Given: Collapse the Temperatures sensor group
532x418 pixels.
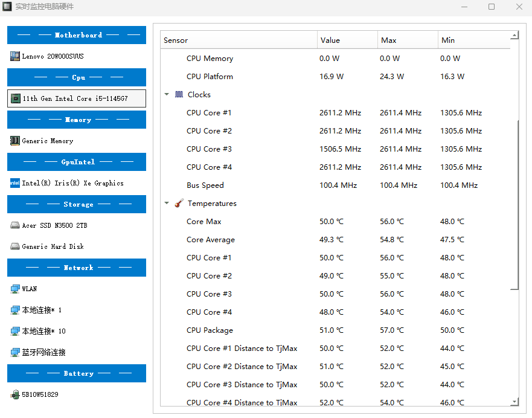Looking at the screenshot, I should pos(167,203).
